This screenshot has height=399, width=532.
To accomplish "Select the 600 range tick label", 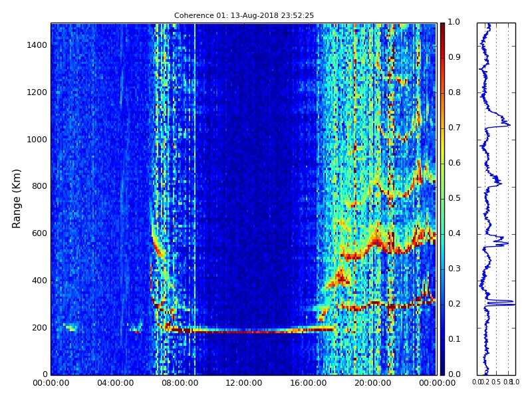I will tap(39, 233).
